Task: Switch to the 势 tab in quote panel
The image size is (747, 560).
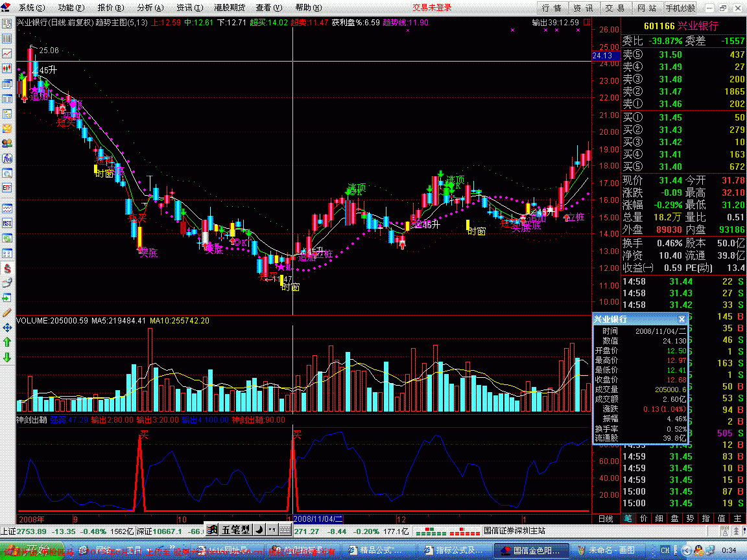Action: [x=691, y=519]
